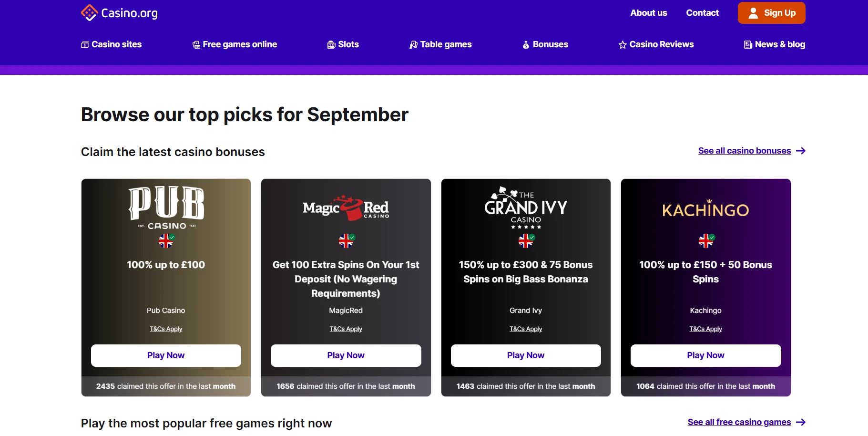This screenshot has height=436, width=868.
Task: Open the About us page
Action: pos(648,13)
